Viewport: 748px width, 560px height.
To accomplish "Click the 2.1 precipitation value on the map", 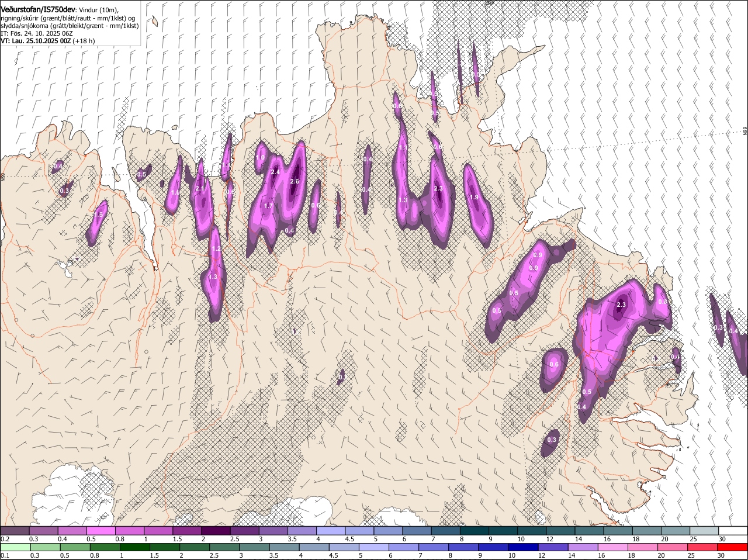I will [x=200, y=189].
